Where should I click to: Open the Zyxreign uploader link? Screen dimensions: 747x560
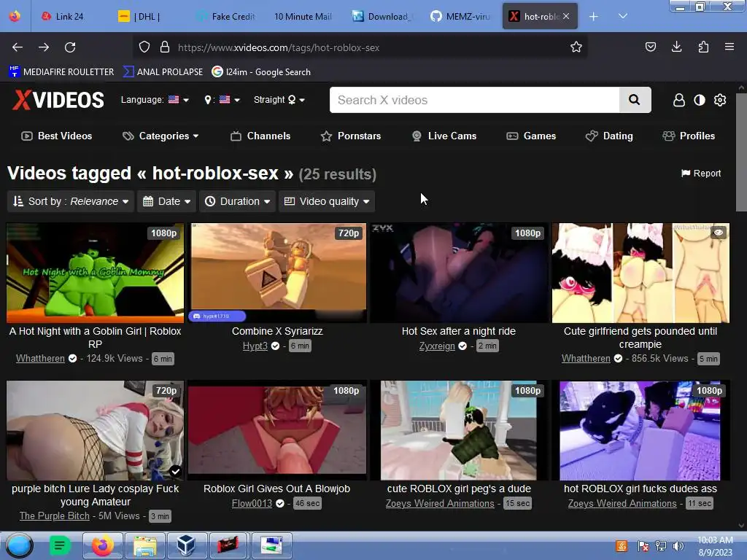pyautogui.click(x=437, y=346)
